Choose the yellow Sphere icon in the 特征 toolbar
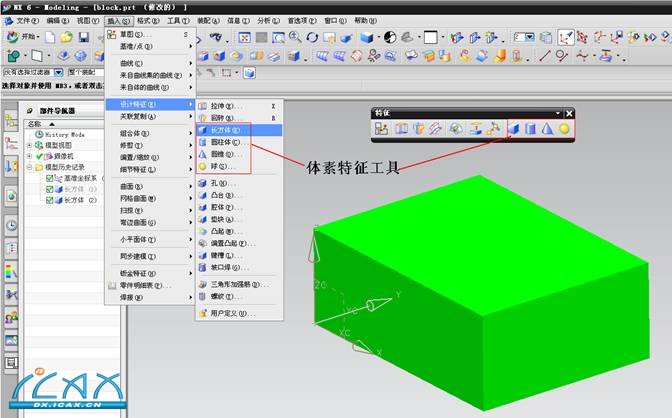Image resolution: width=672 pixels, height=418 pixels. [564, 129]
